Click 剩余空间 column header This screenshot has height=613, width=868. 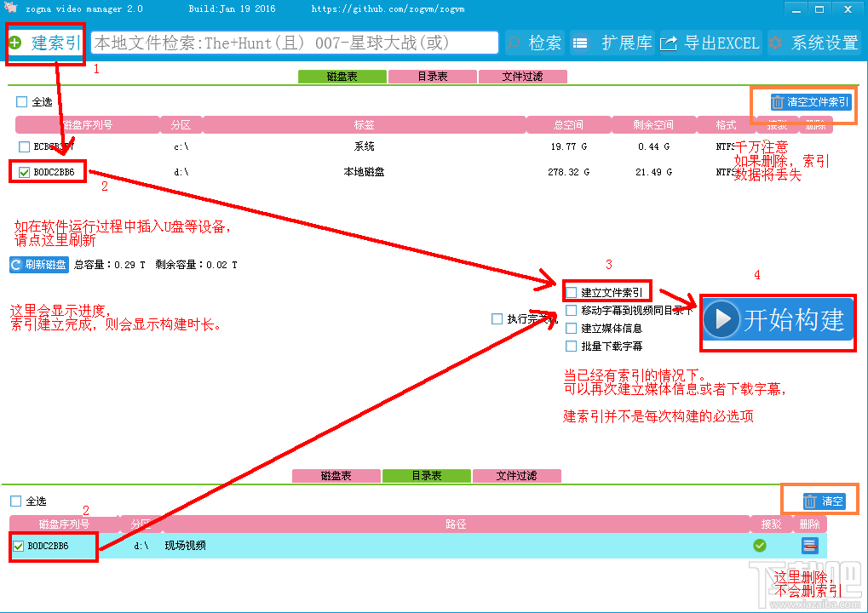pos(653,125)
